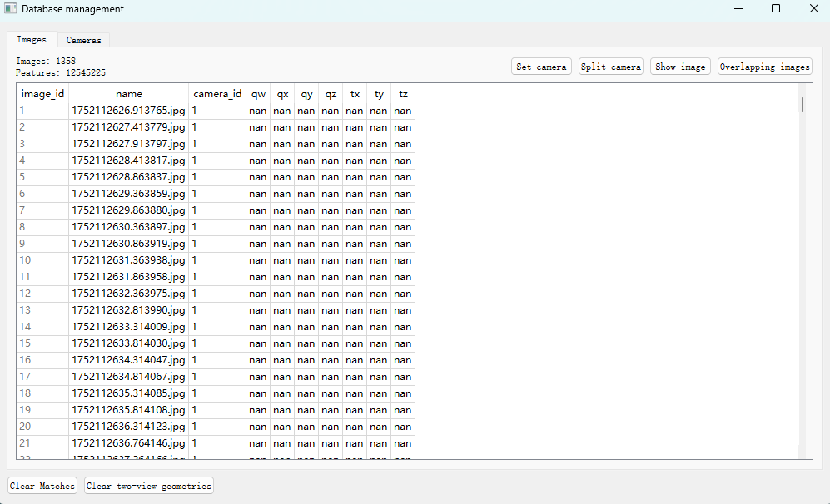Click tz nan cell in row 1752112628.863837.jpg
Screen dimensions: 830x504
pos(403,177)
